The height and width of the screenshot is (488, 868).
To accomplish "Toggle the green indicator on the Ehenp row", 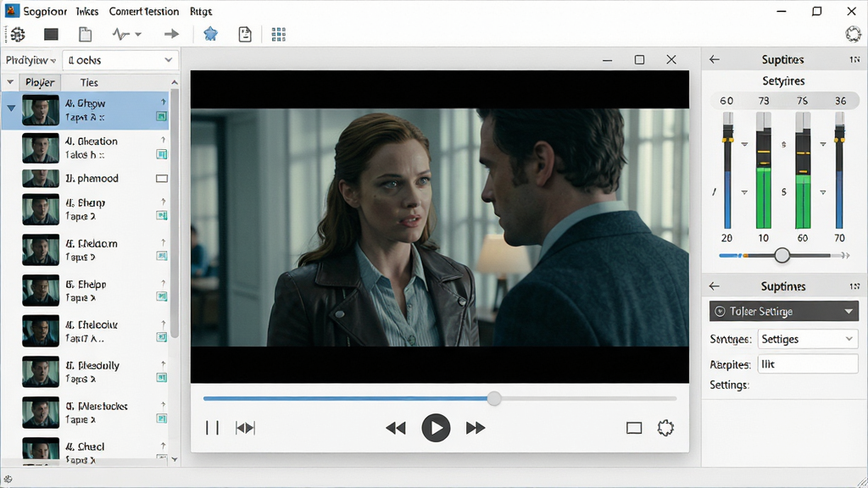I will pyautogui.click(x=162, y=216).
